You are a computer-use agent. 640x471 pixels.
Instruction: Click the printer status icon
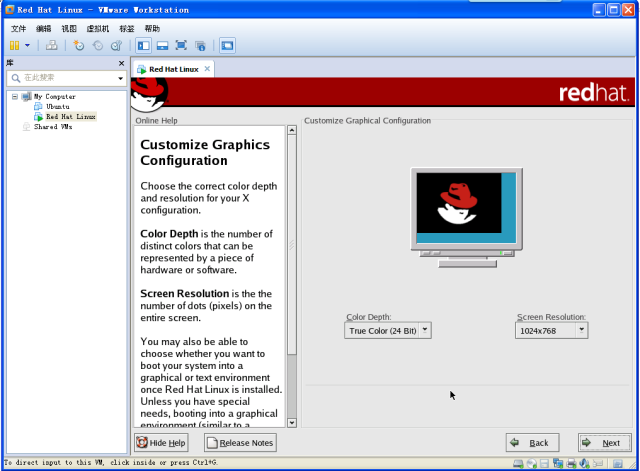coord(571,463)
